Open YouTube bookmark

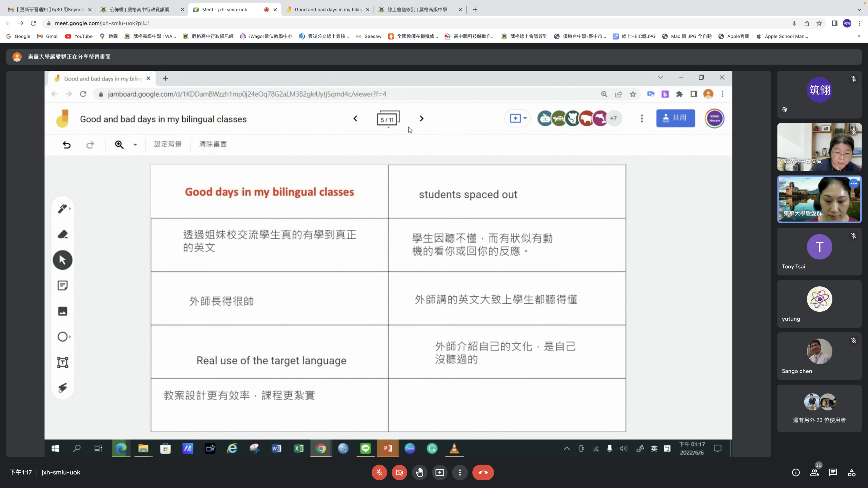(x=79, y=36)
